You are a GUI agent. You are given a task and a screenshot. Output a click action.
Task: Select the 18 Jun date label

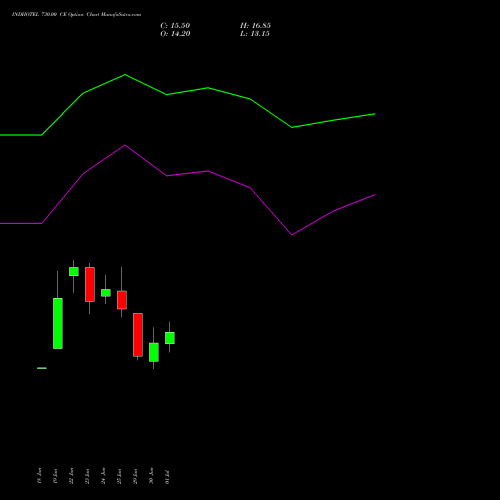[x=39, y=476]
